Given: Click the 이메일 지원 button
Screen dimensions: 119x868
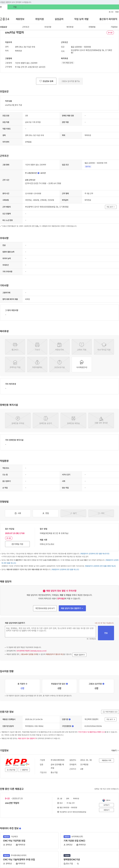Looking at the screenshot, I should (17, 544).
